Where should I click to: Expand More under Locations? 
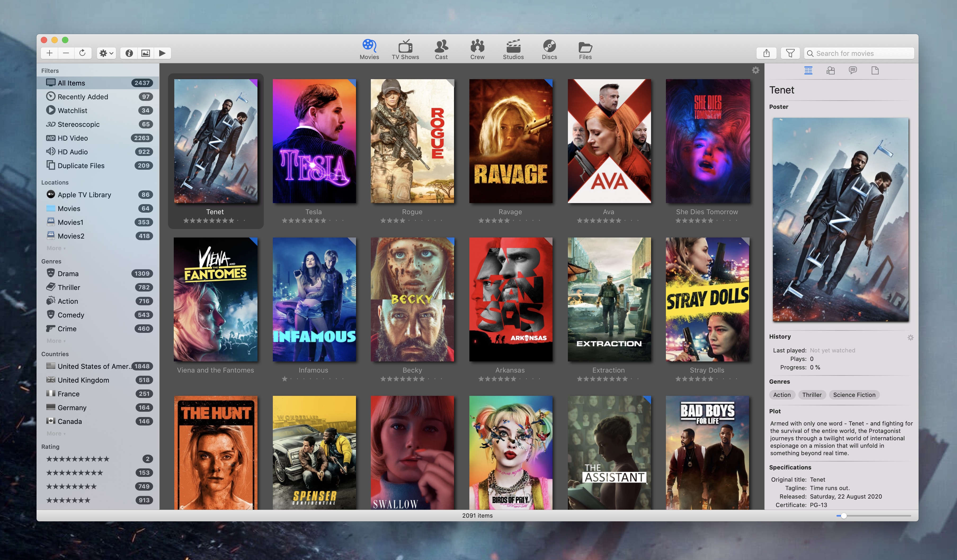click(56, 248)
